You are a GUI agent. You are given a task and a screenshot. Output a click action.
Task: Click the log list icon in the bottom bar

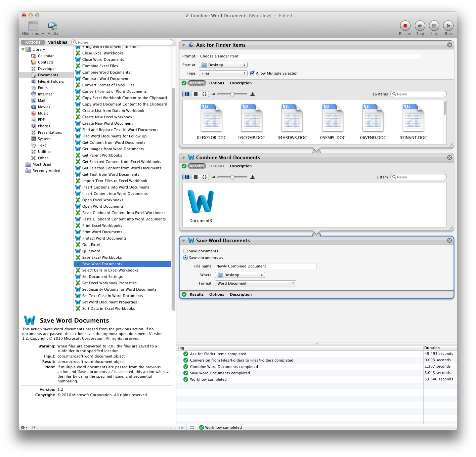point(181,427)
